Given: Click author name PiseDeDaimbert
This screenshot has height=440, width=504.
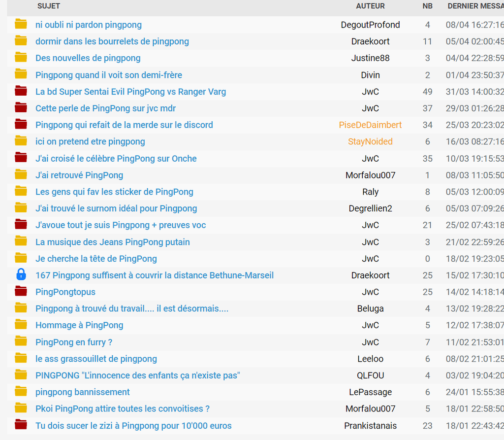Looking at the screenshot, I should point(370,125).
